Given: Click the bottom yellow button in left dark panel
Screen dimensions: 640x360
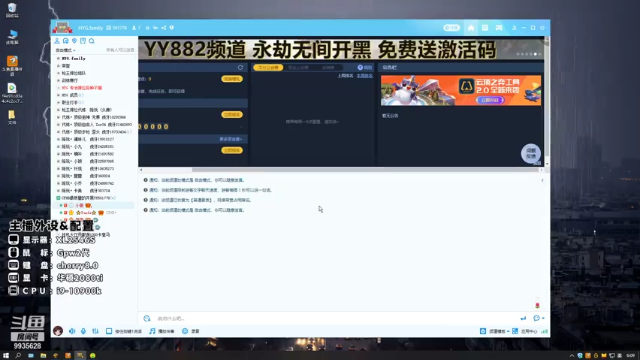Looking at the screenshot, I should coord(232,150).
